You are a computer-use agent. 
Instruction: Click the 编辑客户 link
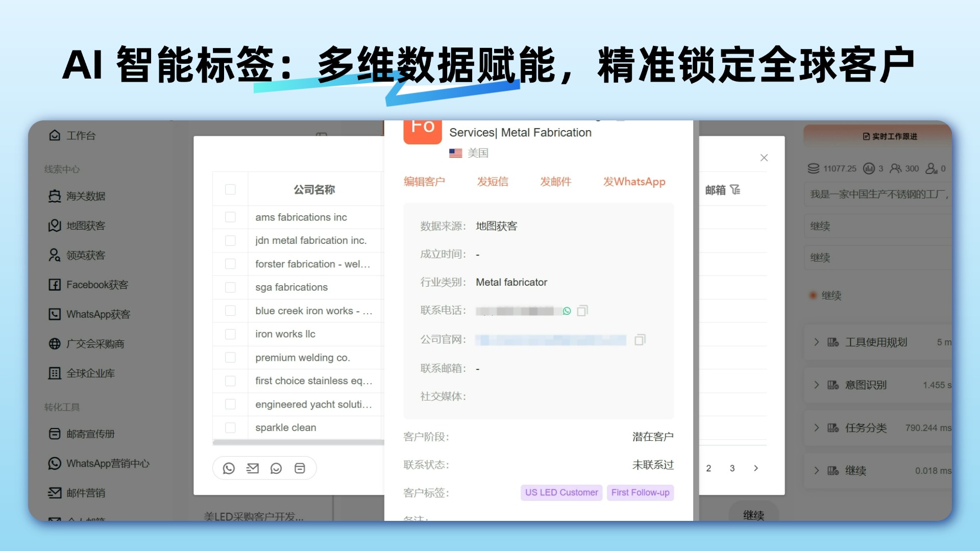424,182
